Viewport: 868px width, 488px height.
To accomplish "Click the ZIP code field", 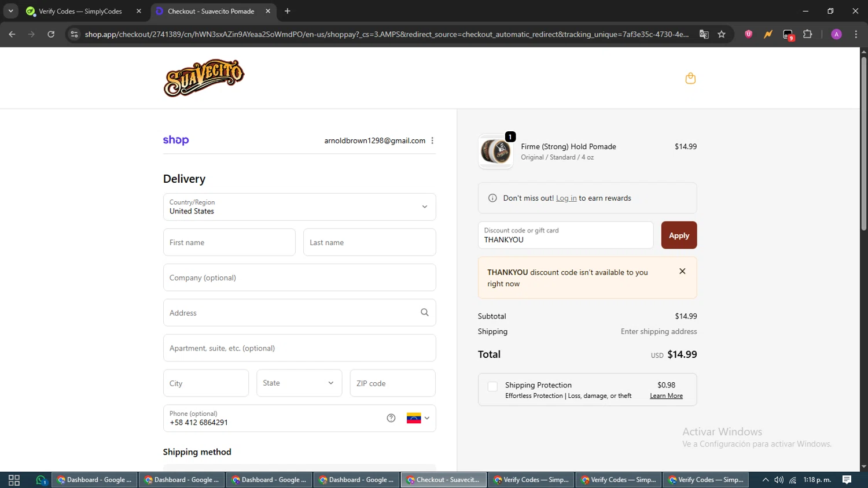I will point(392,383).
